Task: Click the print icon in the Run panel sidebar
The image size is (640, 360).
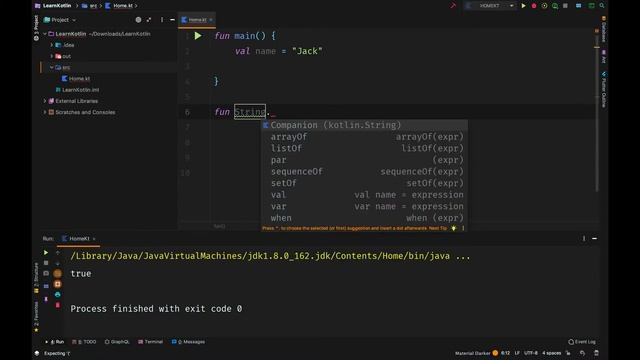Action: [x=58, y=294]
